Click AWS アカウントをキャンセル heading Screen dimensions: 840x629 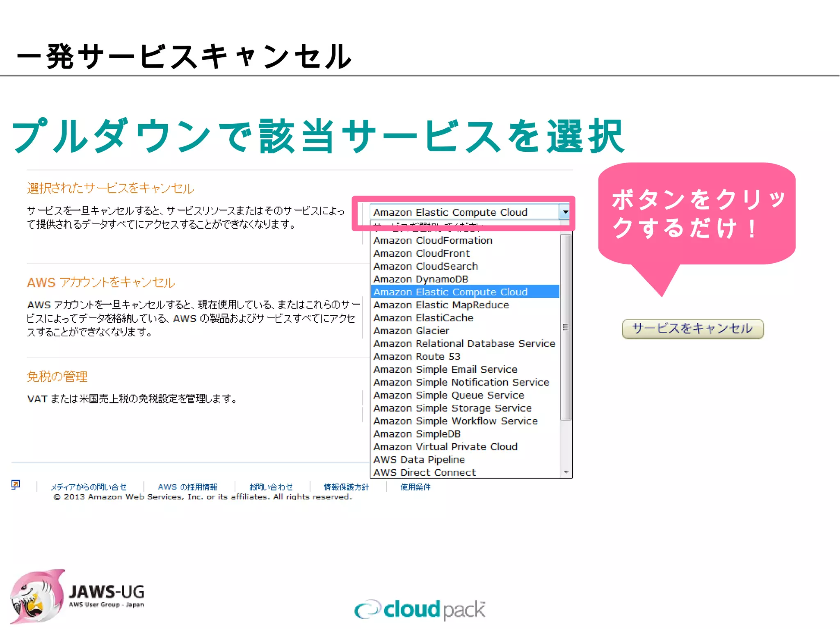(x=101, y=282)
